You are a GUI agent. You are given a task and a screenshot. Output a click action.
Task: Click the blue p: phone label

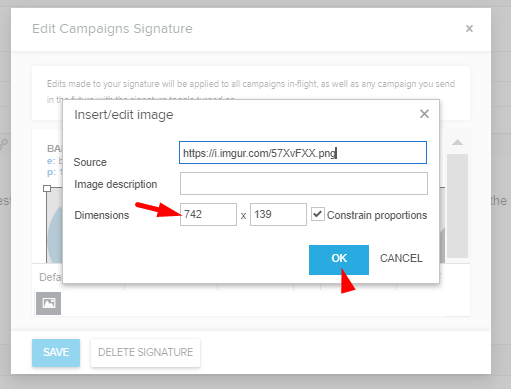(x=51, y=172)
